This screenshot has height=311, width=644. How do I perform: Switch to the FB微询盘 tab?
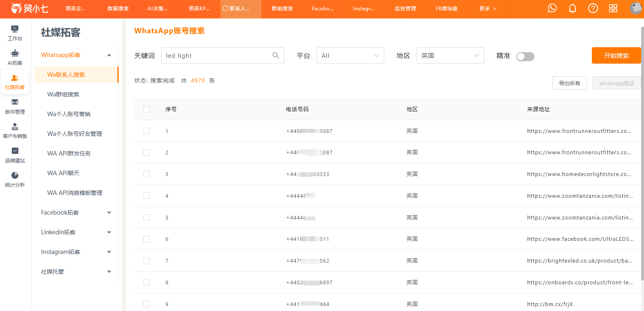[446, 9]
